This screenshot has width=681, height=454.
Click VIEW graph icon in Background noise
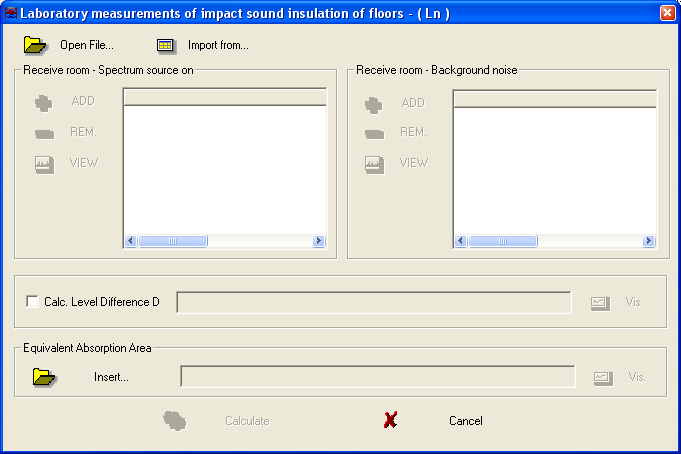[x=374, y=165]
